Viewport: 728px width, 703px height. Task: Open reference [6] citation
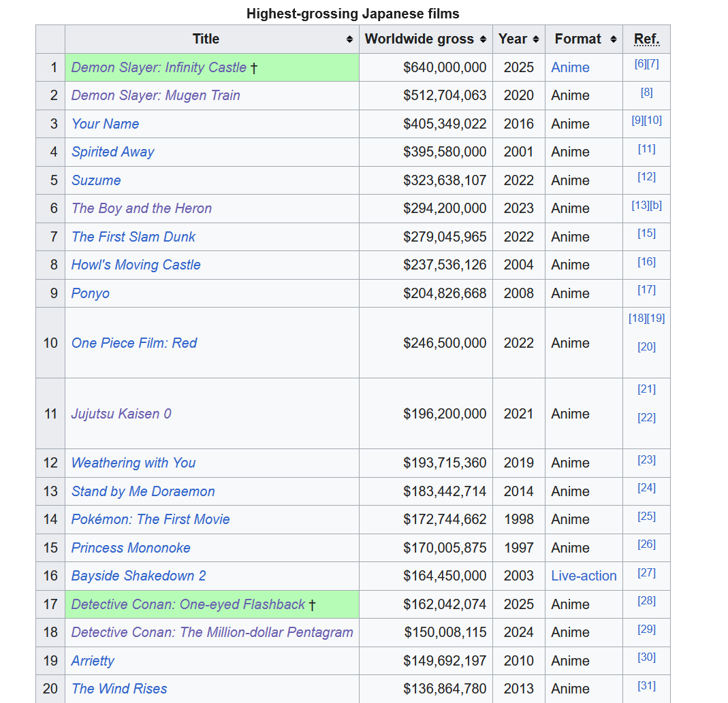[640, 63]
